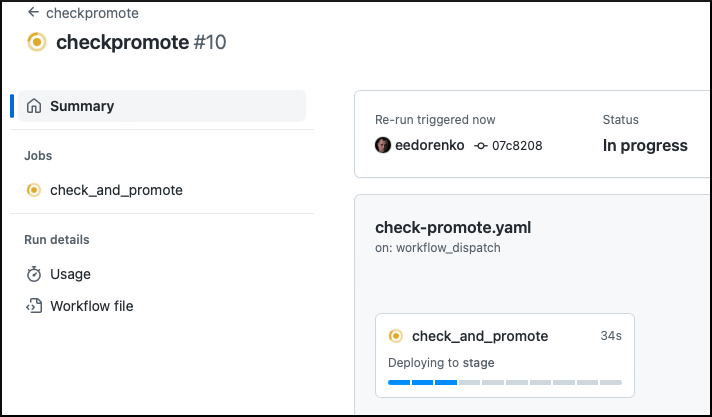Click the check_and_promote job card title
The height and width of the screenshot is (417, 712).
click(480, 336)
